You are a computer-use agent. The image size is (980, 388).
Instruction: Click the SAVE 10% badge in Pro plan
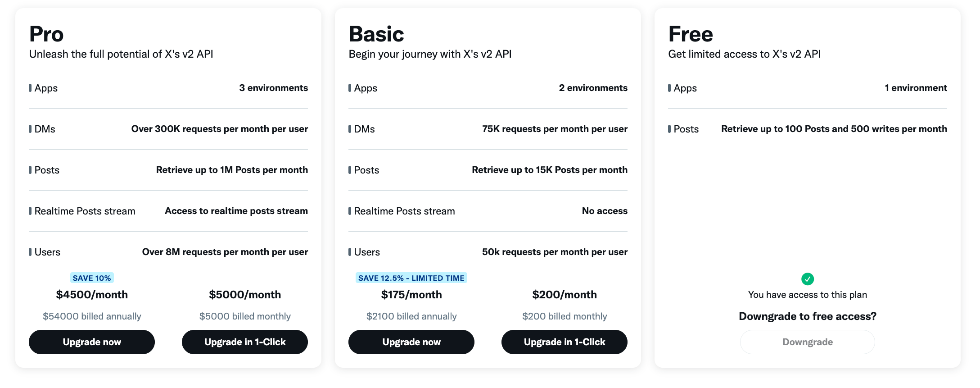click(92, 278)
